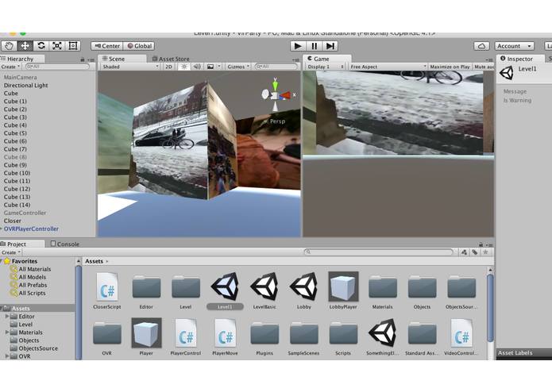The image size is (552, 392).
Task: Select LobbyPlayer prefab asset
Action: click(343, 290)
